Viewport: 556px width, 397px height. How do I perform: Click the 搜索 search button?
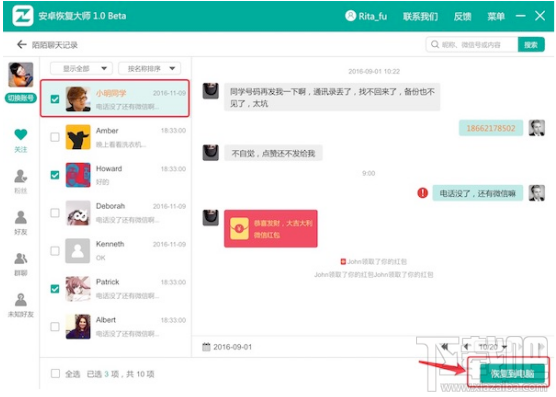coord(531,45)
